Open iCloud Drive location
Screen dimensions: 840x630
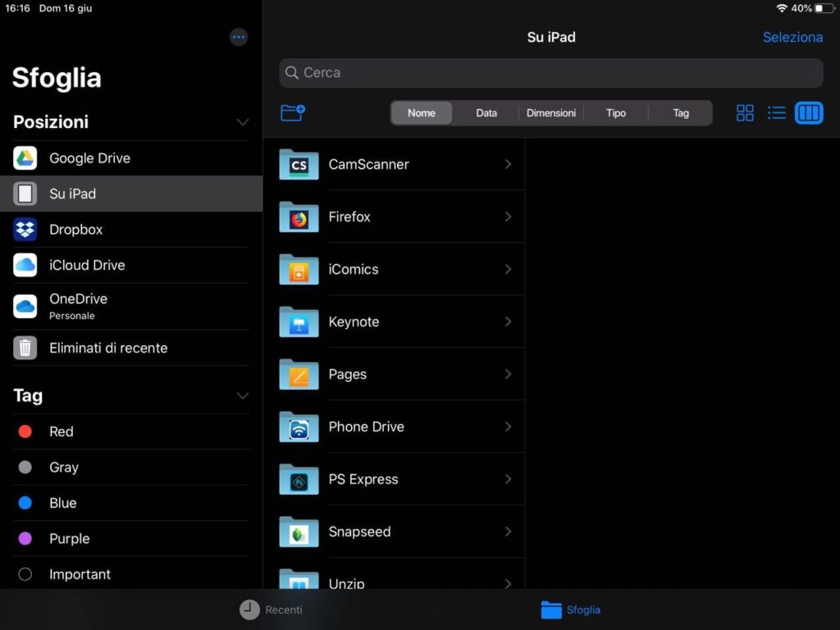pos(131,265)
